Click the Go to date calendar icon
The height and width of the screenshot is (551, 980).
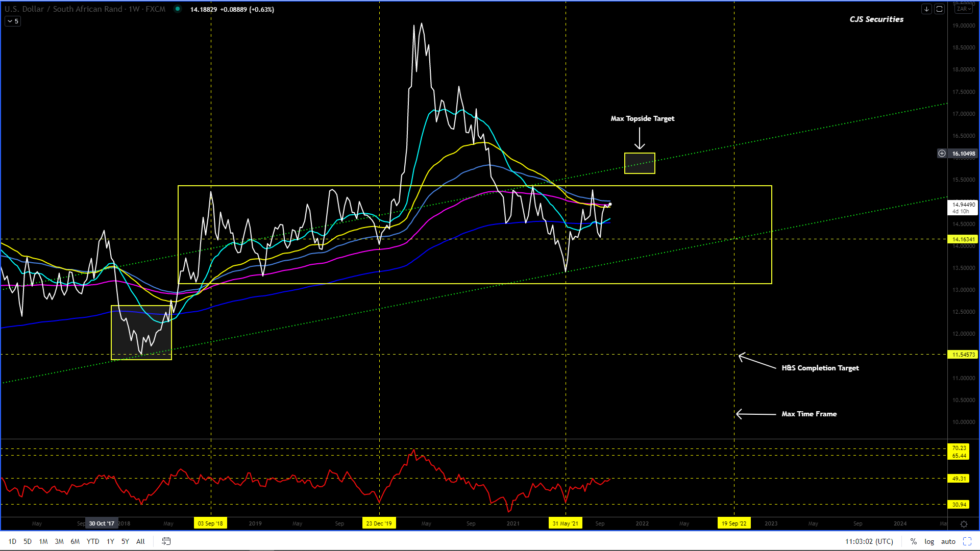pos(166,541)
